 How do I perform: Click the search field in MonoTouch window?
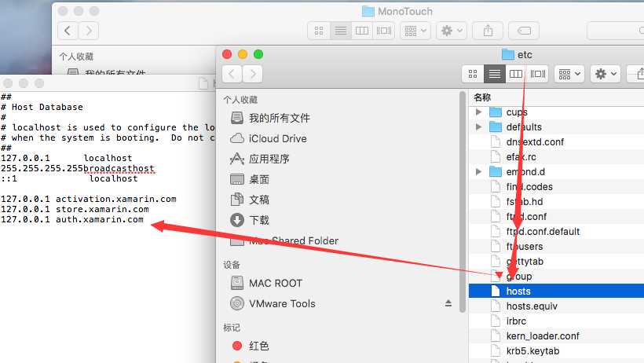616,31
